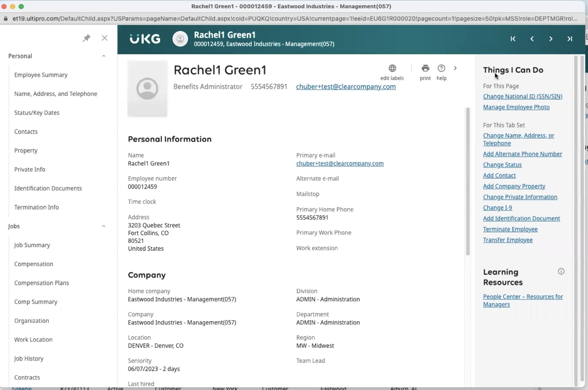Click the employee photo placeholder
The image size is (588, 390).
147,89
